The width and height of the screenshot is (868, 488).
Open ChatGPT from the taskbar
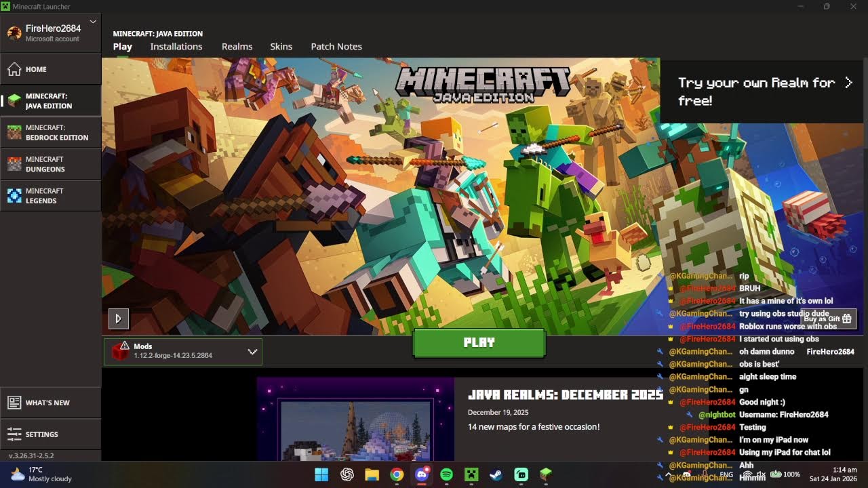pos(347,474)
